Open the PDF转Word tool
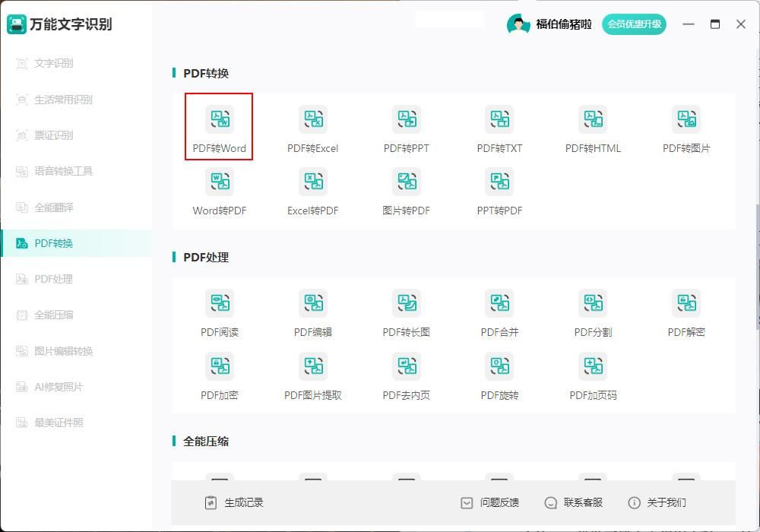The image size is (760, 532). tap(219, 126)
